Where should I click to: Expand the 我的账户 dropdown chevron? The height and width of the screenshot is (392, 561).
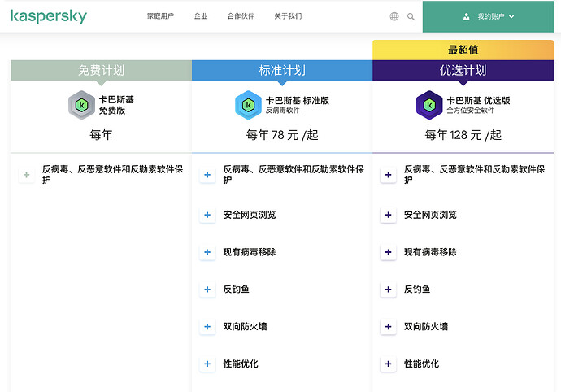(511, 16)
